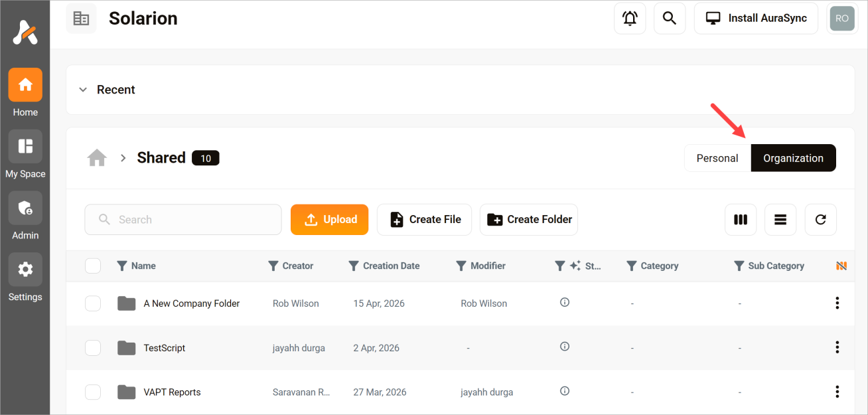Click the Shared breadcrumb label
The image size is (868, 415).
(x=161, y=158)
